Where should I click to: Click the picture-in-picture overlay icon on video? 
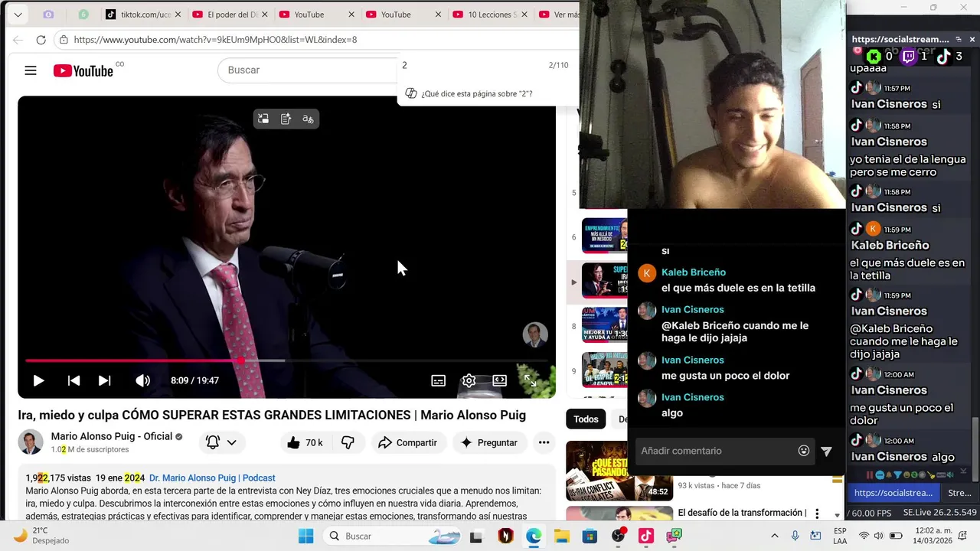(263, 119)
